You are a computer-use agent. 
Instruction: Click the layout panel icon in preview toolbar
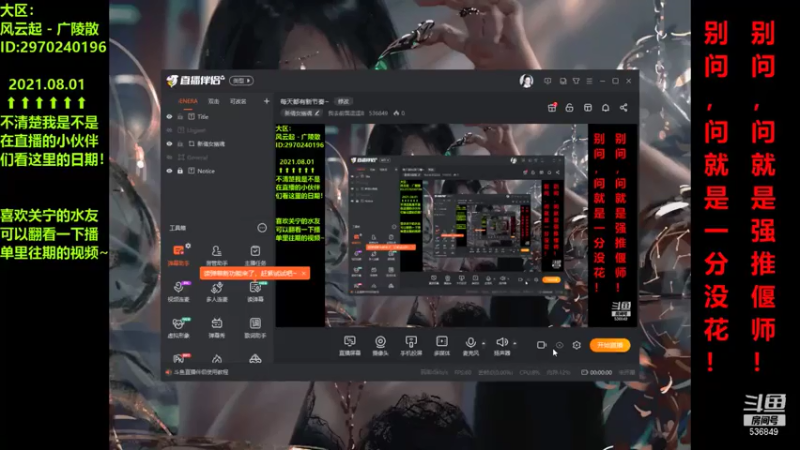click(x=588, y=108)
